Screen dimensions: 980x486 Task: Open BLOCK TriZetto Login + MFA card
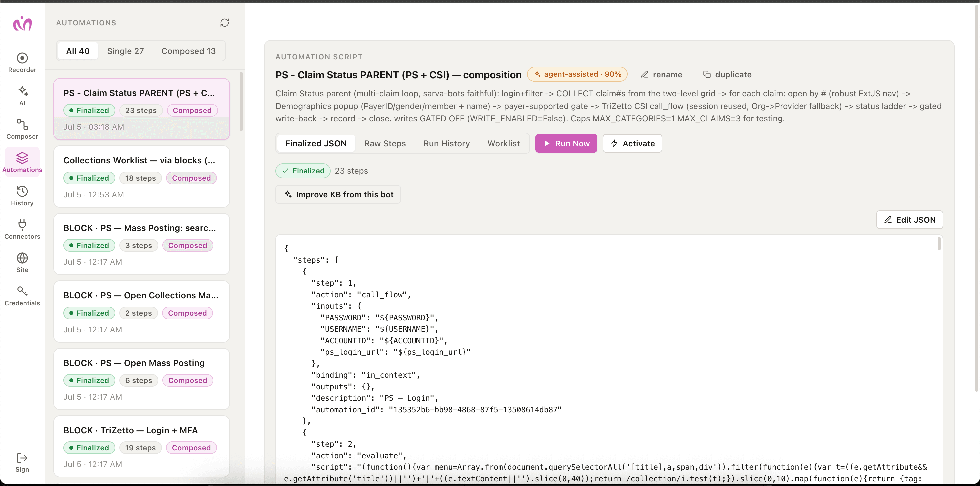[x=142, y=446]
